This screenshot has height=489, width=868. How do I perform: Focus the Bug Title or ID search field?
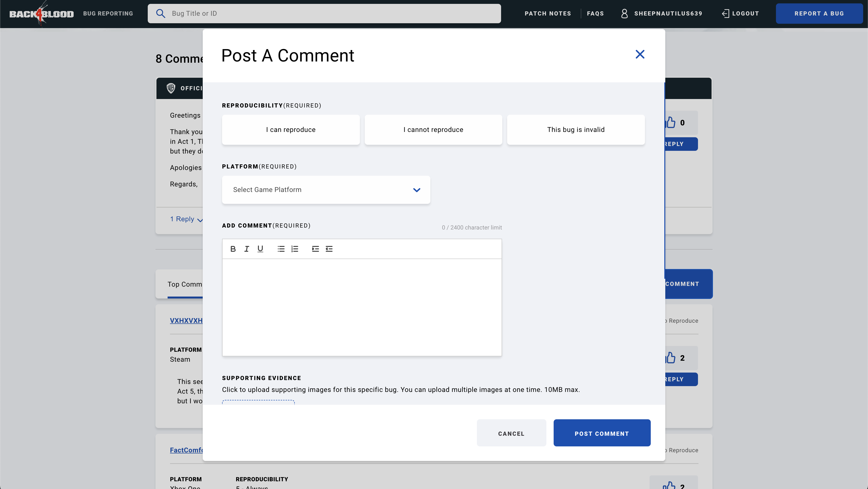point(324,14)
